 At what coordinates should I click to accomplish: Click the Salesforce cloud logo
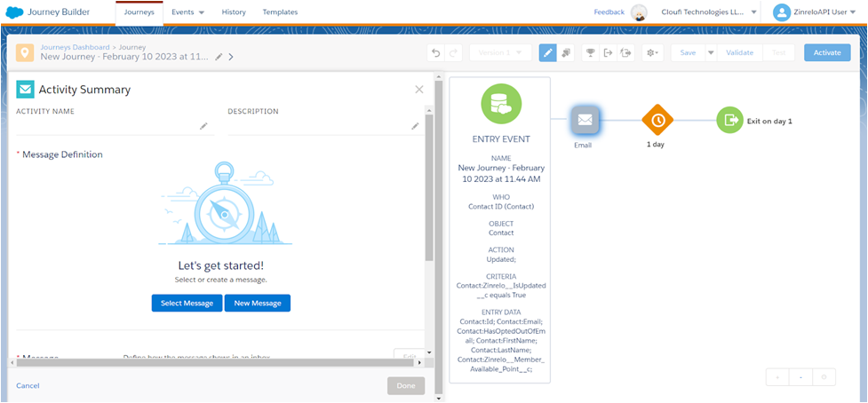point(14,12)
